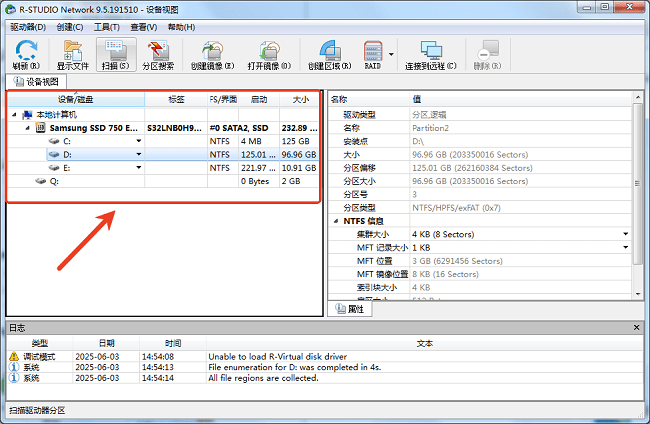Click the 232.89 disk size cell
This screenshot has height=424, width=650.
click(x=299, y=128)
